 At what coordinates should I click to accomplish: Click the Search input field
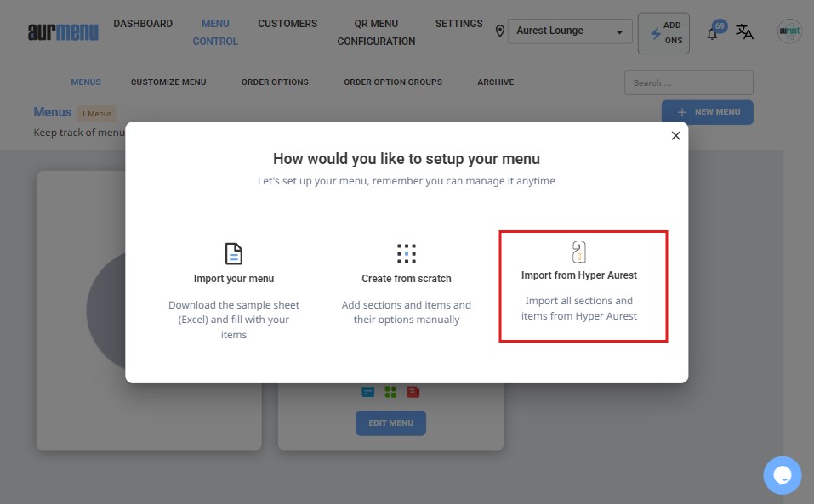(x=688, y=82)
